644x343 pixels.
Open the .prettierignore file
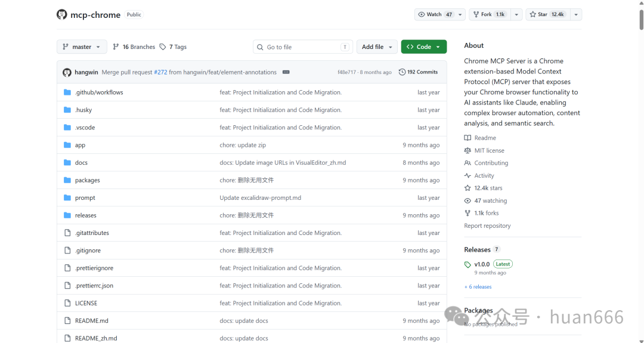click(x=94, y=268)
